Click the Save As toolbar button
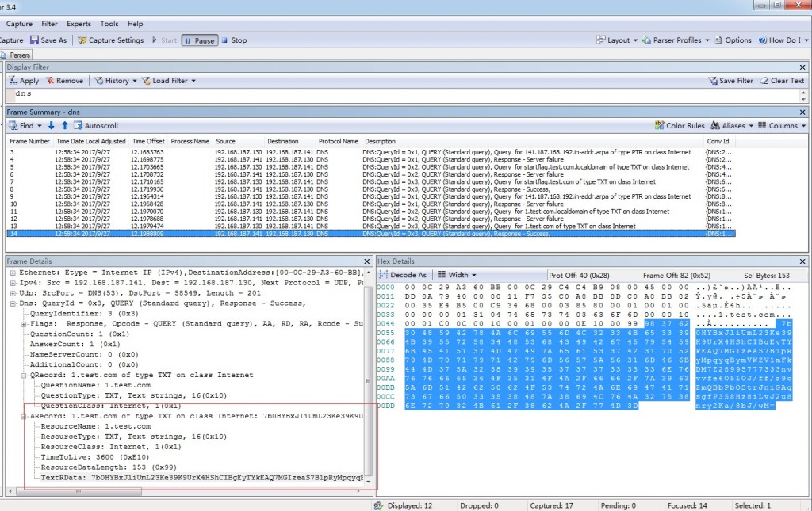This screenshot has width=812, height=511. 48,40
